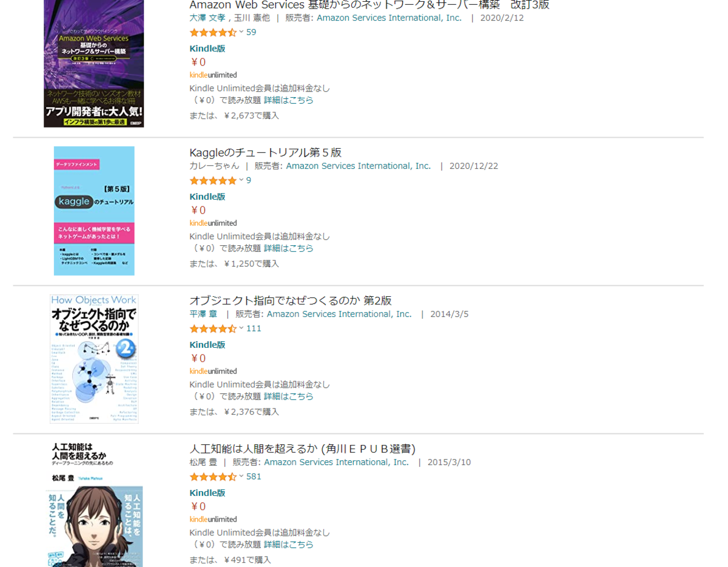Click star rating of 人工知能 book
The width and height of the screenshot is (728, 567).
point(213,477)
